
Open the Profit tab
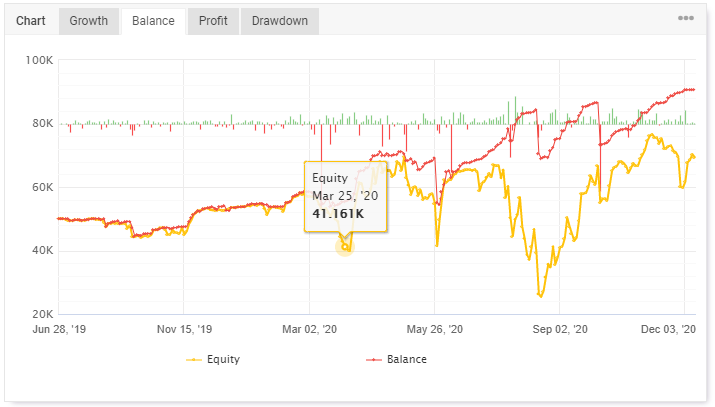point(213,21)
